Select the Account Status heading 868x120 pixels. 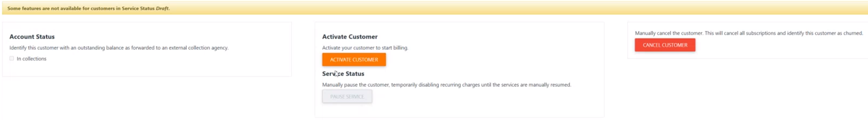point(32,37)
